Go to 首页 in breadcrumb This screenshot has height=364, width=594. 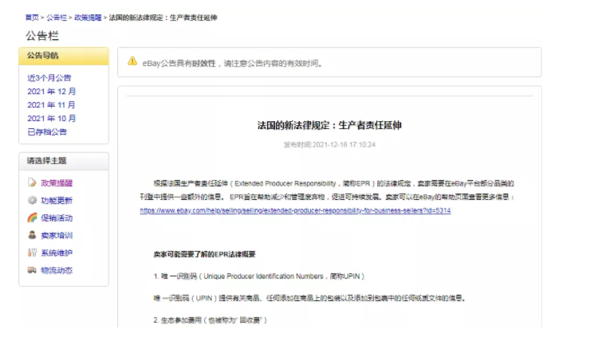[x=31, y=17]
